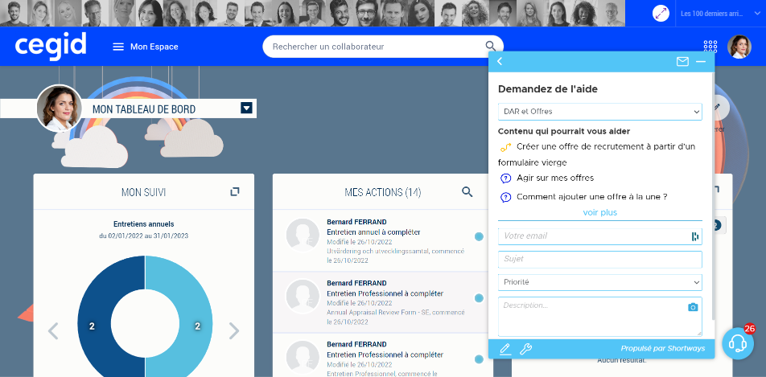Click the camera screenshot icon
This screenshot has height=377, width=766.
693,307
